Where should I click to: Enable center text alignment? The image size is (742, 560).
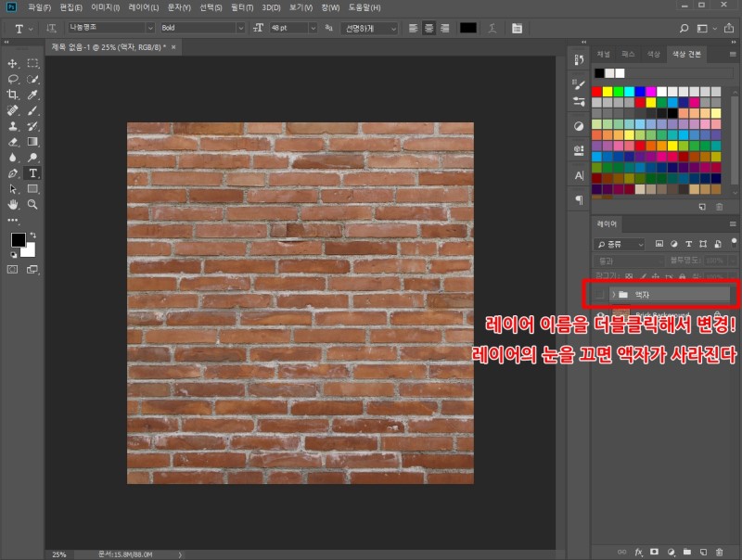click(429, 28)
